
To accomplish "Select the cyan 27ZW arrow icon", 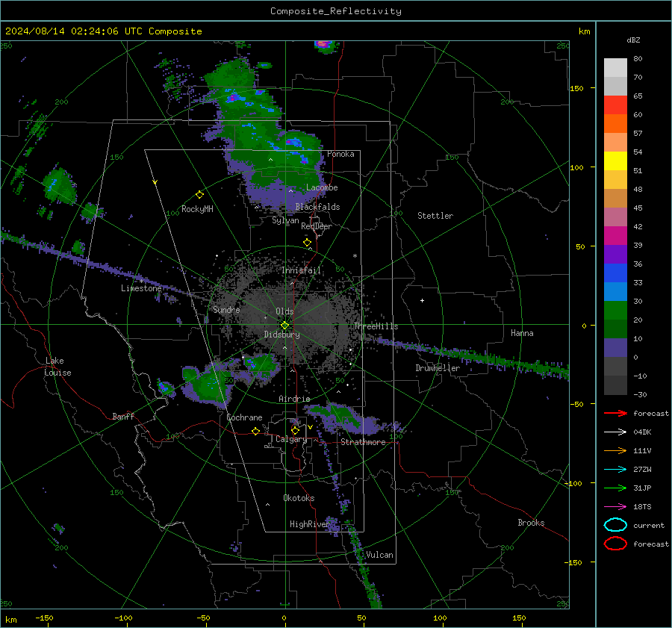I will pyautogui.click(x=615, y=470).
